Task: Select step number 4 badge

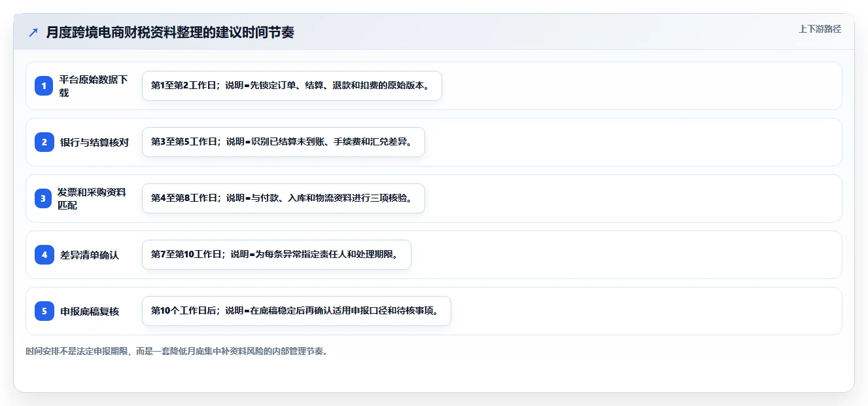Action: [x=44, y=255]
